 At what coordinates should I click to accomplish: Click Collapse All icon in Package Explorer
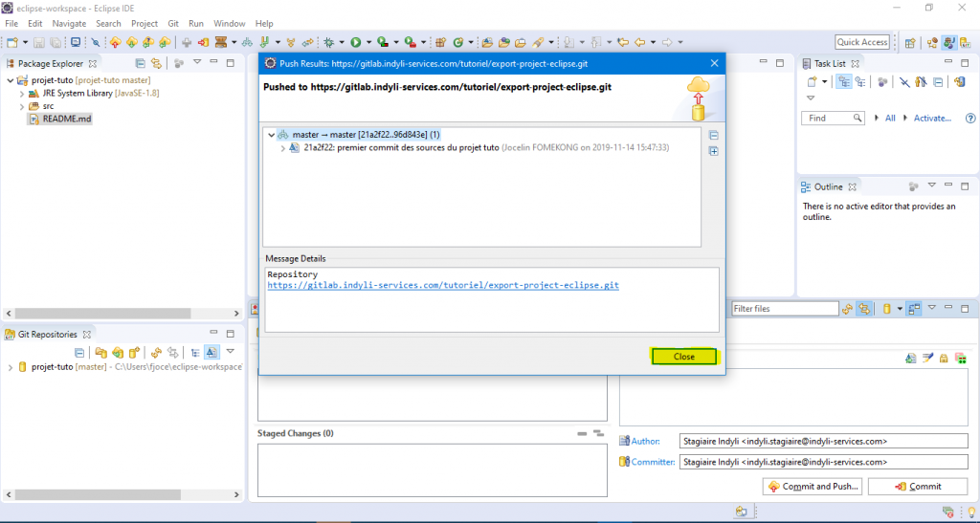tap(141, 63)
